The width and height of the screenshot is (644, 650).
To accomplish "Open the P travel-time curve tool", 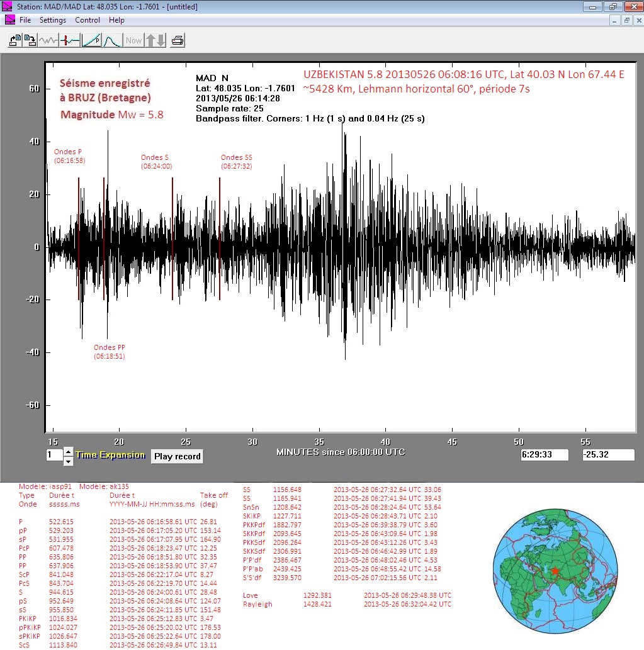I will [x=91, y=41].
